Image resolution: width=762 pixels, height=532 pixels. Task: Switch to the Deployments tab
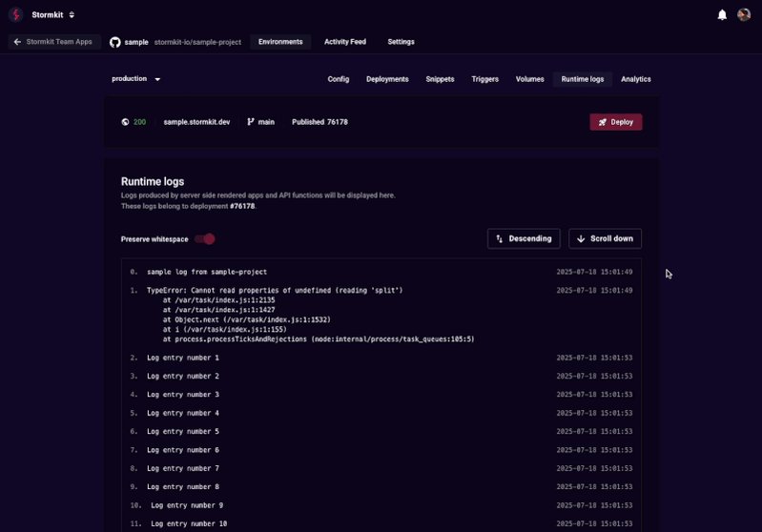tap(387, 79)
